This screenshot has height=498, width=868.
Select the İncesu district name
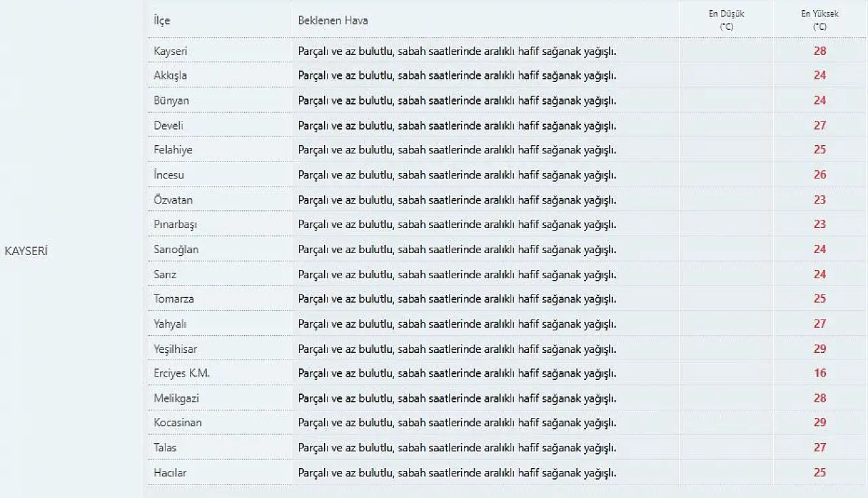[169, 175]
